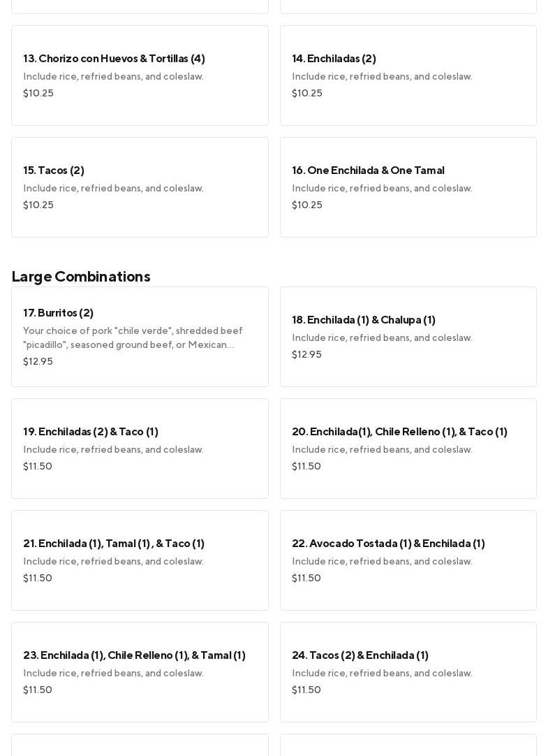Click the description under 14. Enchiladas (2)
This screenshot has width=548, height=756.
pos(382,77)
